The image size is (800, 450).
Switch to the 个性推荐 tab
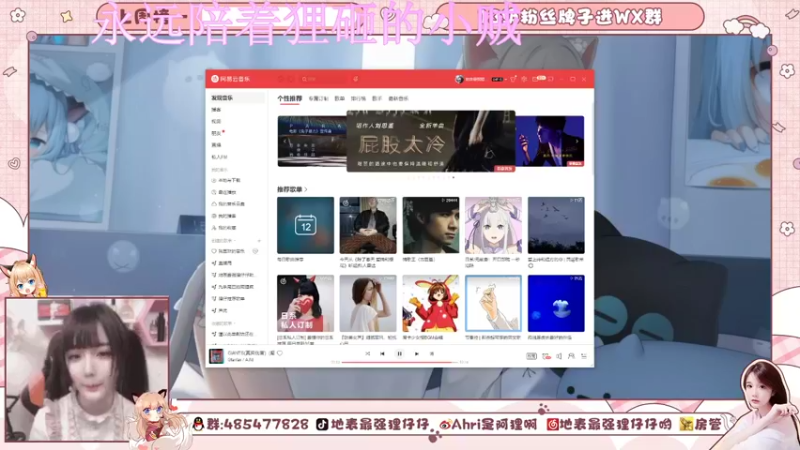coord(289,98)
